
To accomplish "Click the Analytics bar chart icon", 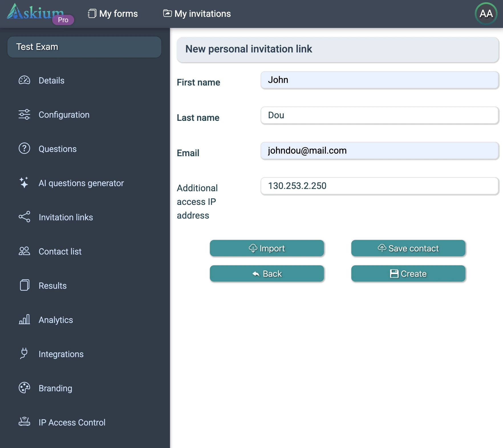I will coord(24,319).
